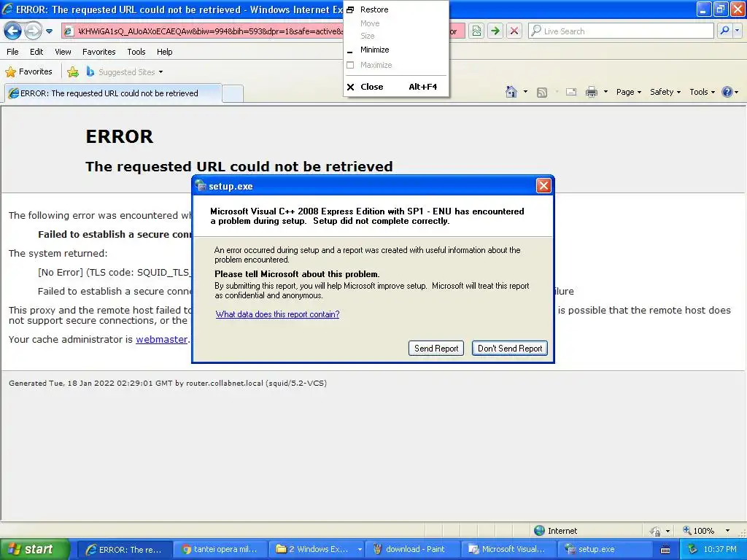Screen dimensions: 747x560
Task: Click the on-screen keyboard tray icon
Action: coord(665,550)
